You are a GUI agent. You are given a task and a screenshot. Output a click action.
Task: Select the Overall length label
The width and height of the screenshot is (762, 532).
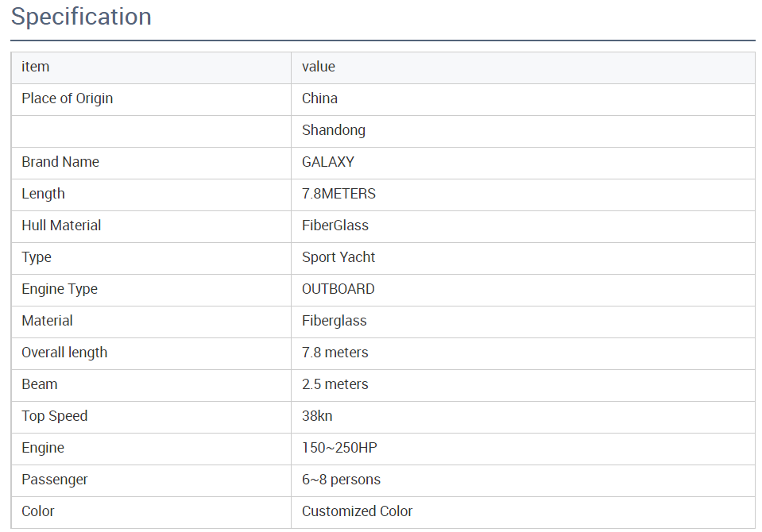click(x=64, y=353)
